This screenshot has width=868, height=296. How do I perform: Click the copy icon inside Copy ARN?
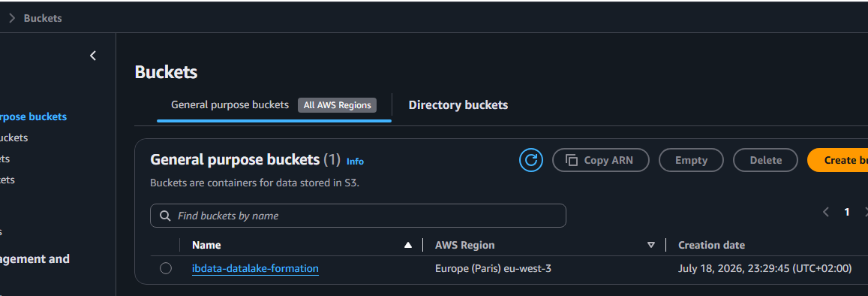[571, 160]
